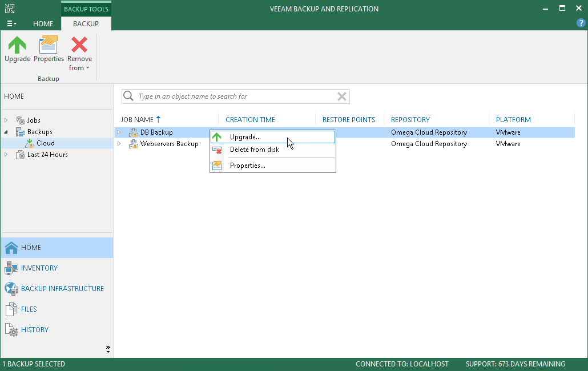The height and width of the screenshot is (371, 588).
Task: Click the 1 BACKUP SELECTED status text
Action: (34, 364)
